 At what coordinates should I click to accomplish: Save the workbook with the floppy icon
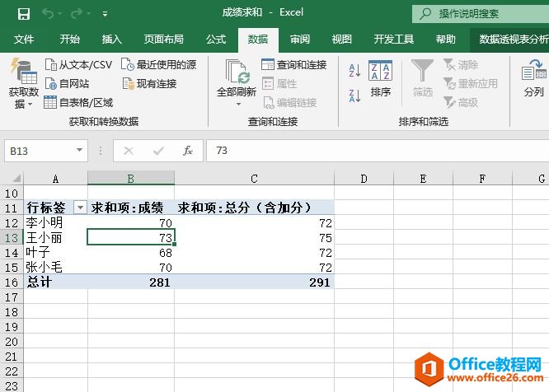click(24, 14)
